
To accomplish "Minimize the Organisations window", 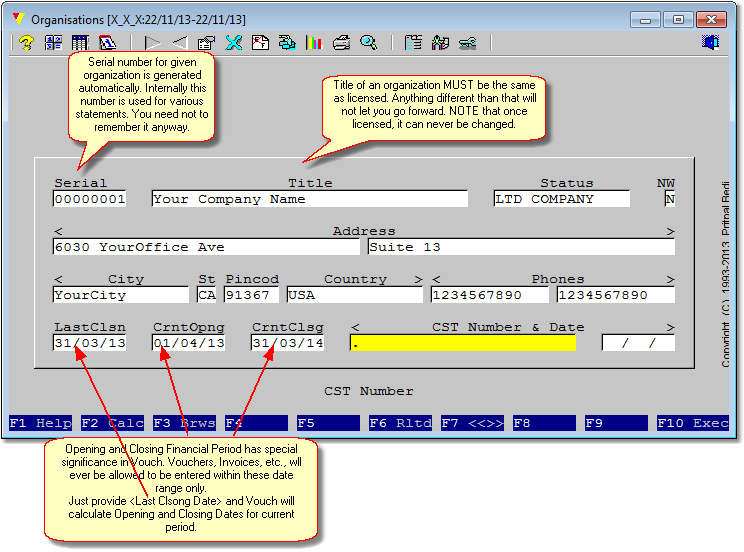I will [645, 19].
